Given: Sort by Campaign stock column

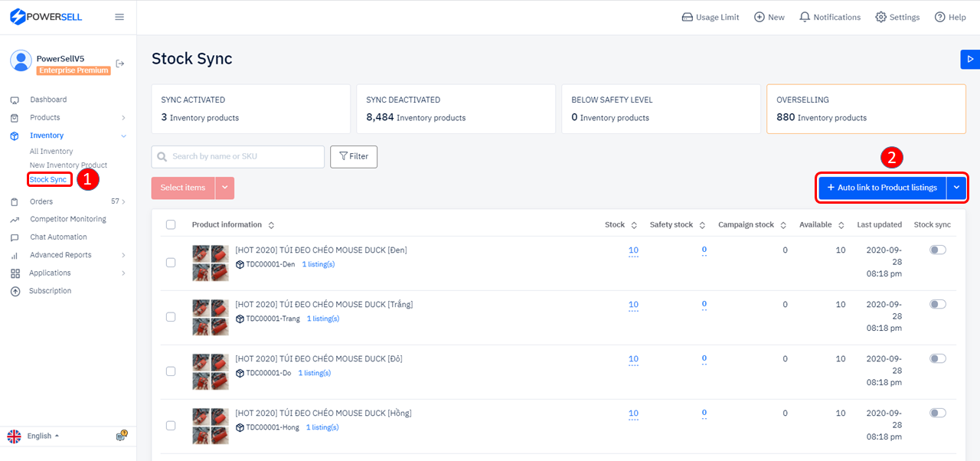Looking at the screenshot, I should (x=783, y=225).
